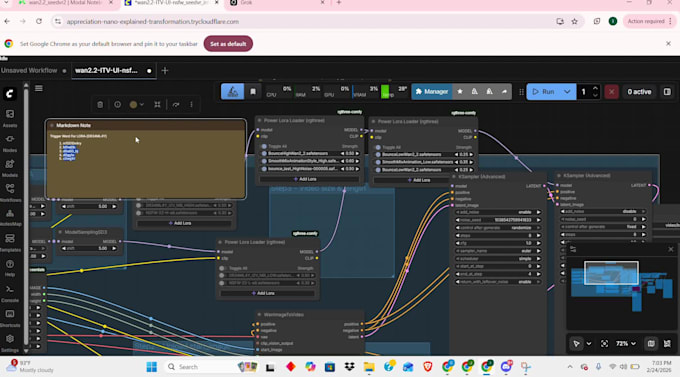Switch to the Unsaved Workflow tab
This screenshot has height=377, width=680.
[29, 70]
